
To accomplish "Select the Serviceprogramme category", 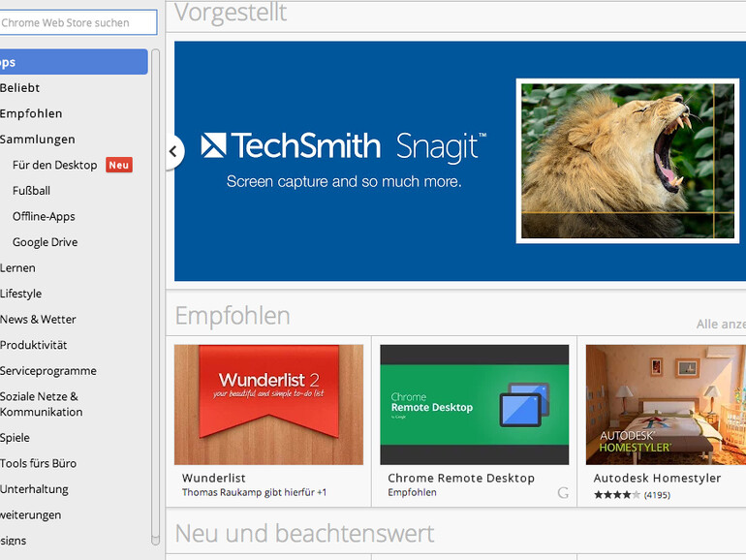I will point(48,371).
